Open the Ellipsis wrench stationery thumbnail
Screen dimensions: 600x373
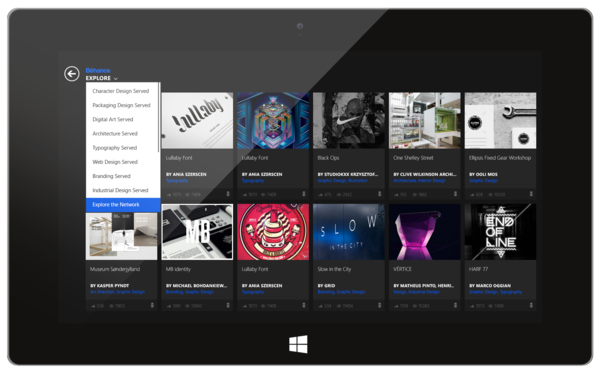click(x=501, y=121)
